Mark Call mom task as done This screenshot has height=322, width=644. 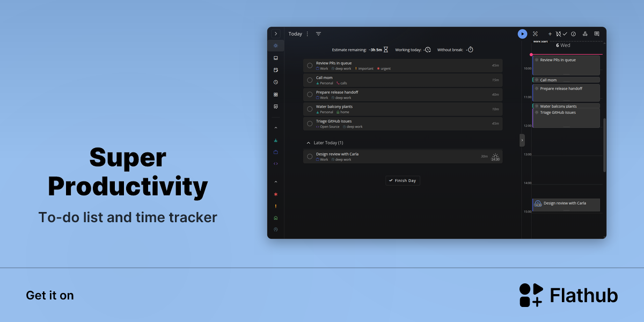click(310, 80)
